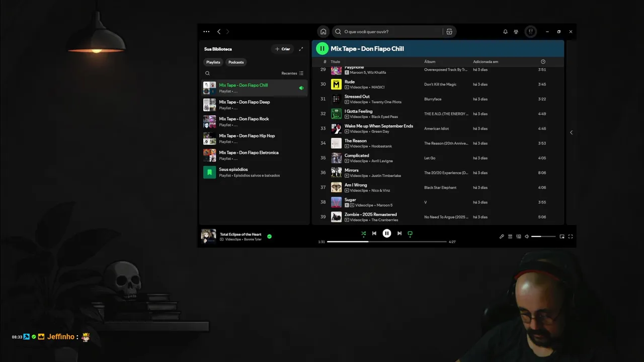Open the Browse icon in search bar
The height and width of the screenshot is (362, 644).
click(x=449, y=32)
